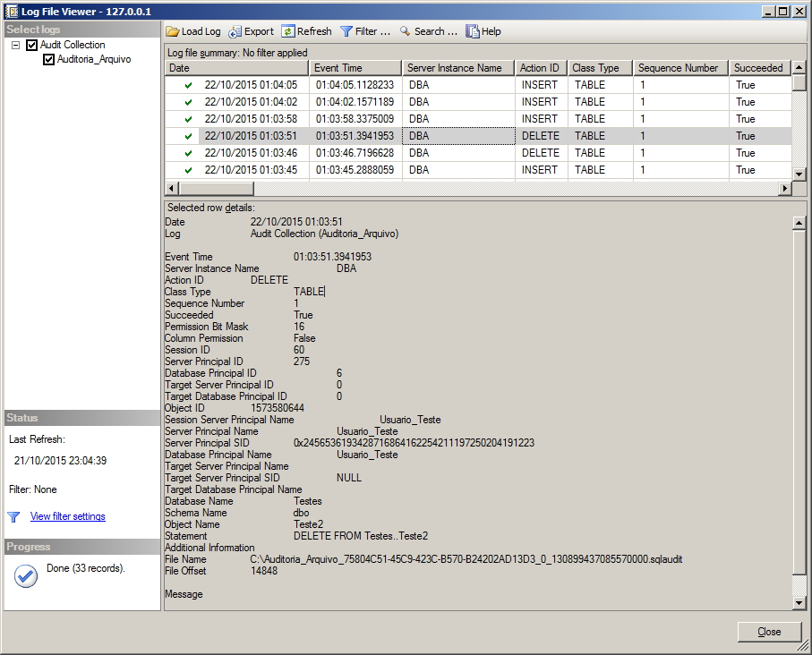
Task: Open the Filter dialog via the funnel icon
Action: coord(346,31)
